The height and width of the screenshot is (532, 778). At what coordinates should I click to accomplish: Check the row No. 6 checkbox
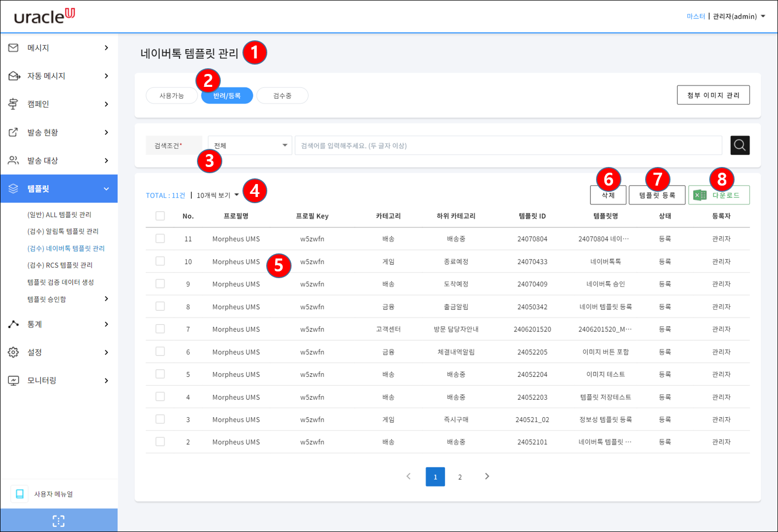click(x=160, y=352)
